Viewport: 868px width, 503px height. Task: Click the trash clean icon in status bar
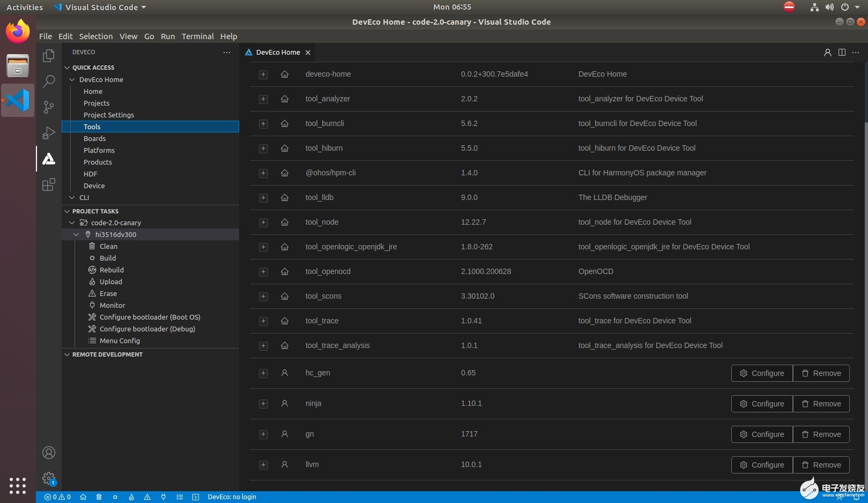(99, 497)
